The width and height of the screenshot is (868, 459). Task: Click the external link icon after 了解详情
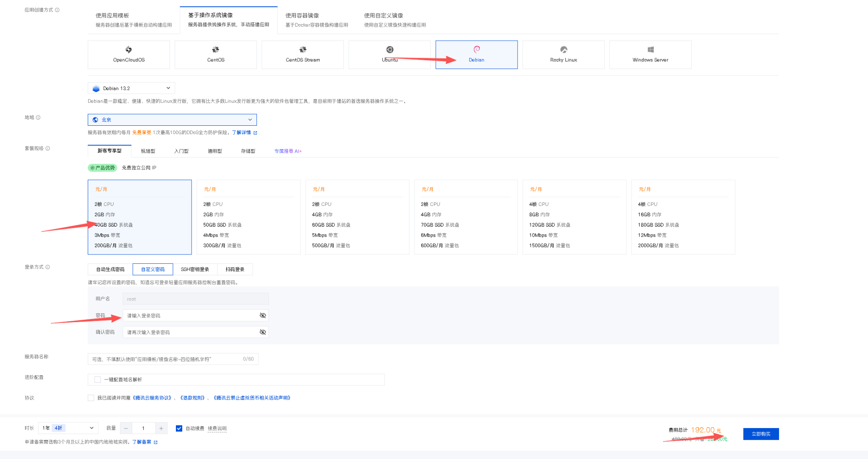coord(255,133)
